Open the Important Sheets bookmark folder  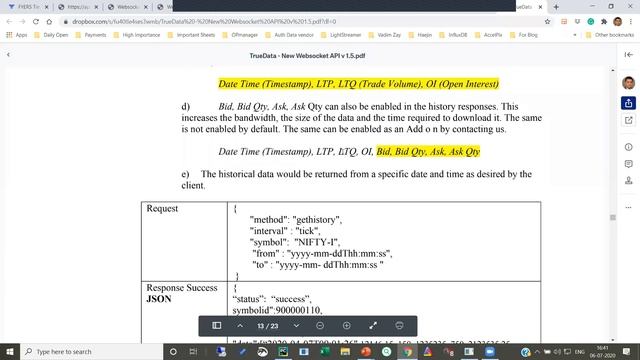coord(191,35)
